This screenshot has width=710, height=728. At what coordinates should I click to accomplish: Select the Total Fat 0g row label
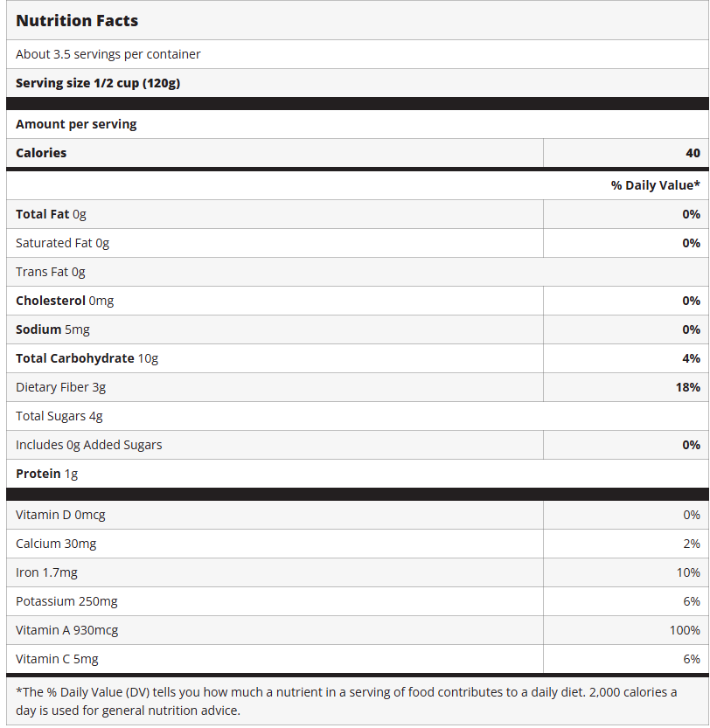(51, 214)
